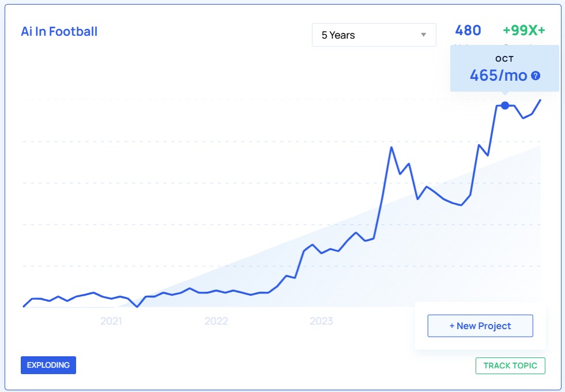Open the 5 Years time range dropdown

pos(374,35)
